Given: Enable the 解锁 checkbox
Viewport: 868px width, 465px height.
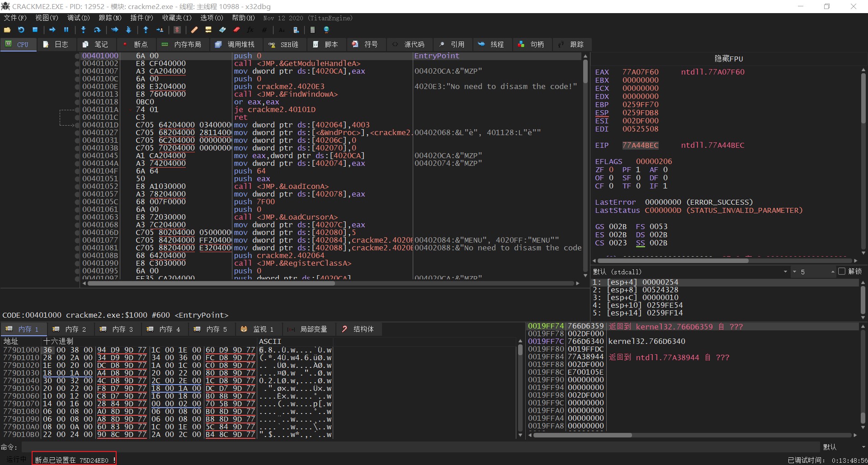Looking at the screenshot, I should [841, 272].
